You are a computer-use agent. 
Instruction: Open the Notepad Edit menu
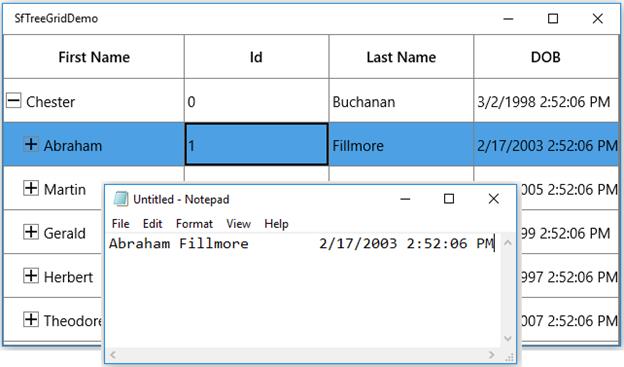tap(152, 224)
